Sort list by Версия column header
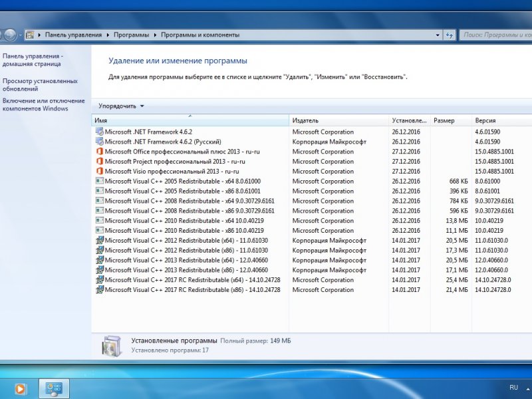532x399 pixels. [x=502, y=120]
